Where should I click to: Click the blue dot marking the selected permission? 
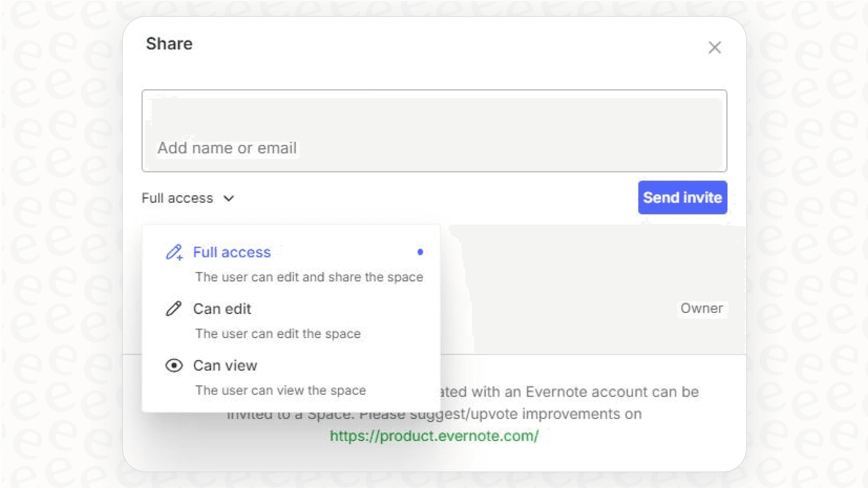(x=420, y=252)
